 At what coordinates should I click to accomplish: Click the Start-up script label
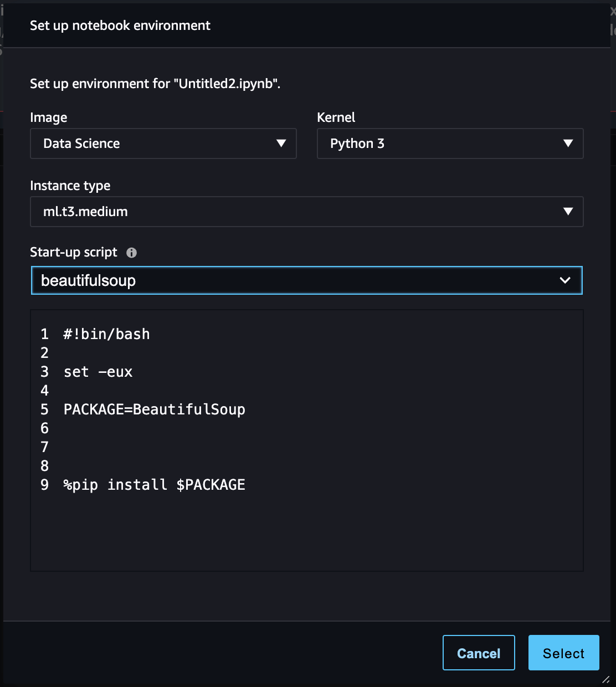73,252
